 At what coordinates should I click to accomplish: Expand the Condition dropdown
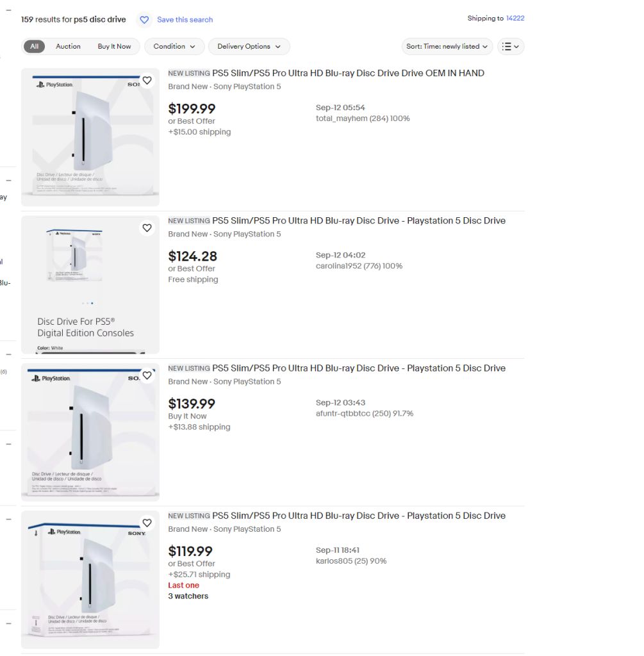tap(174, 46)
